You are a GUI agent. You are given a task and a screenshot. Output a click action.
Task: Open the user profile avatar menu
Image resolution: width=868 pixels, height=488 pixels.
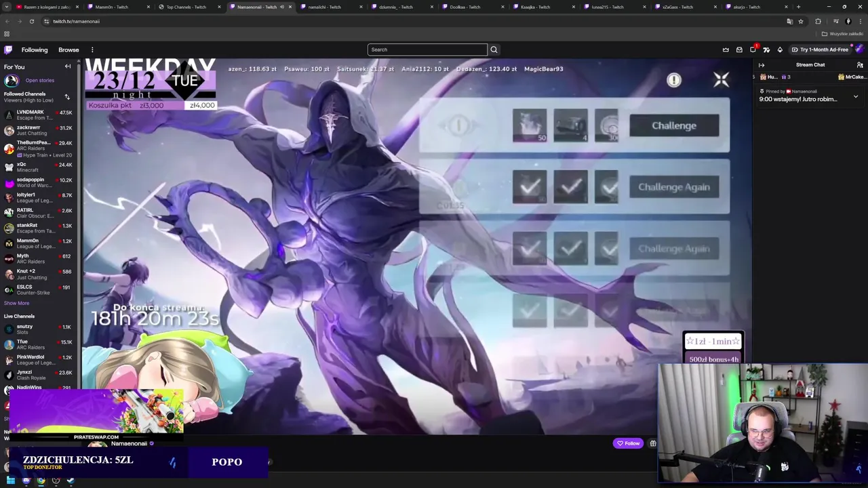pos(859,49)
